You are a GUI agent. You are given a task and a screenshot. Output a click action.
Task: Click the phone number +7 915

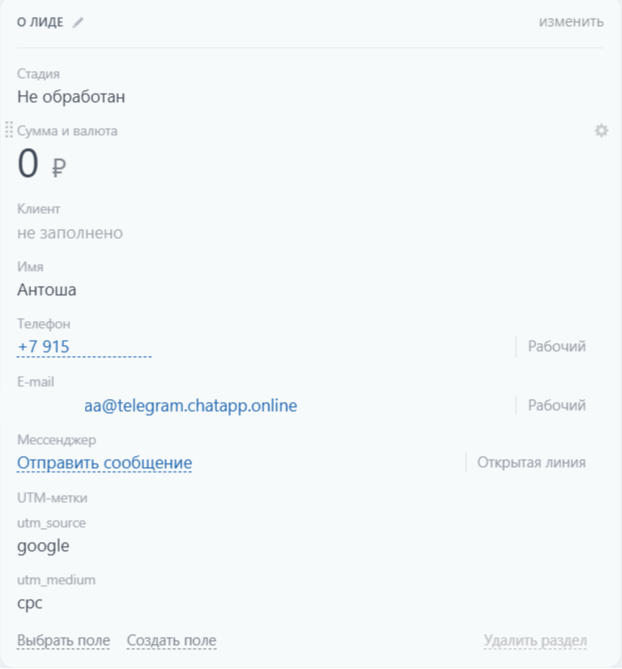click(x=43, y=347)
